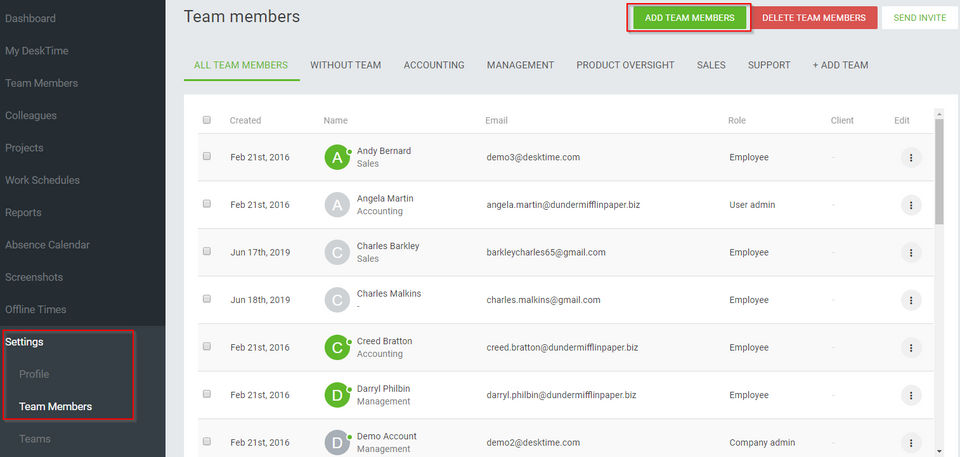Check the box for Andy Bernard's row

point(207,156)
